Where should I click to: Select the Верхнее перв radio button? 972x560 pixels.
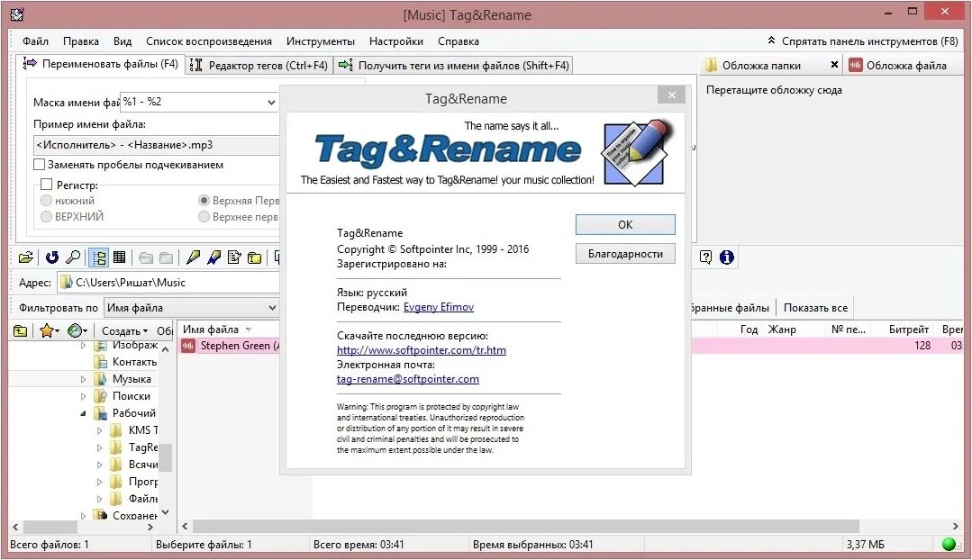pos(204,217)
